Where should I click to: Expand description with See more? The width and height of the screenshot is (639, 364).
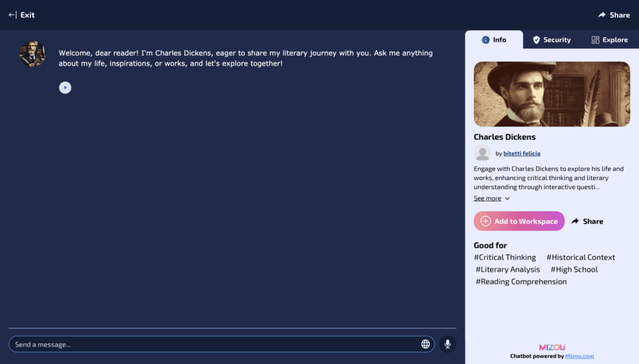point(492,198)
